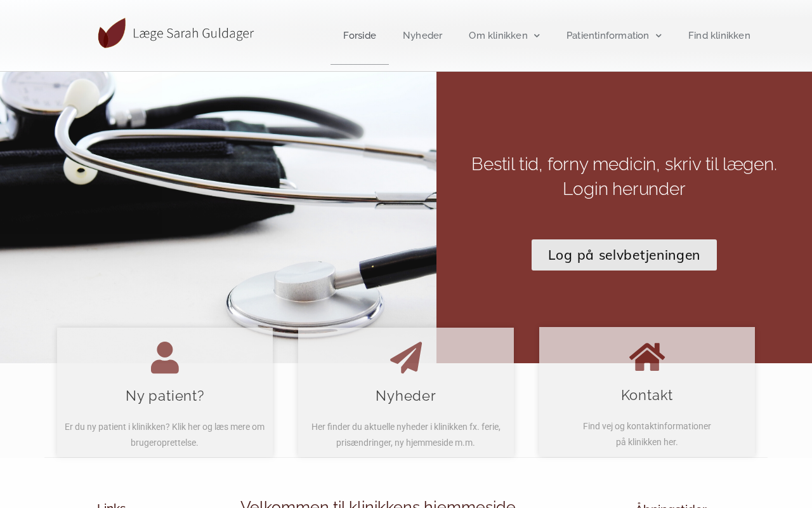Open the Kontakt card heading
The height and width of the screenshot is (508, 812).
pos(647,395)
